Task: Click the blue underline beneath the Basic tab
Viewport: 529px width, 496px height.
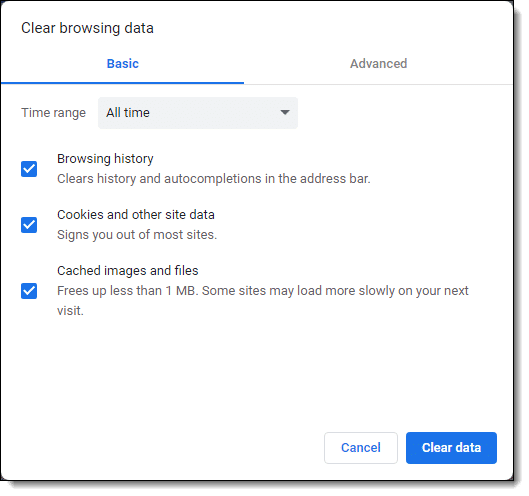Action: tap(122, 83)
